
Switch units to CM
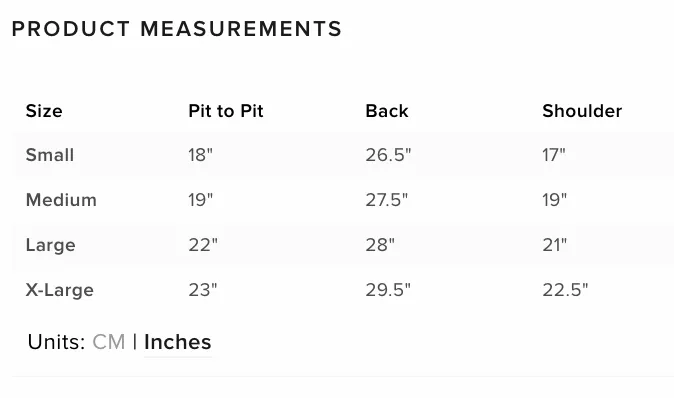[x=109, y=342]
